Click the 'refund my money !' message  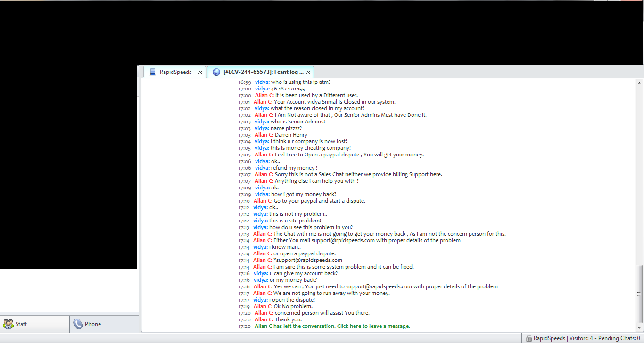click(294, 168)
